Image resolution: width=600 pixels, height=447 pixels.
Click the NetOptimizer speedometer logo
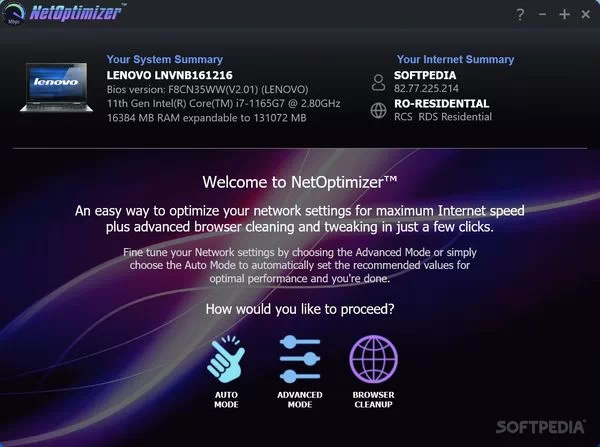[13, 13]
